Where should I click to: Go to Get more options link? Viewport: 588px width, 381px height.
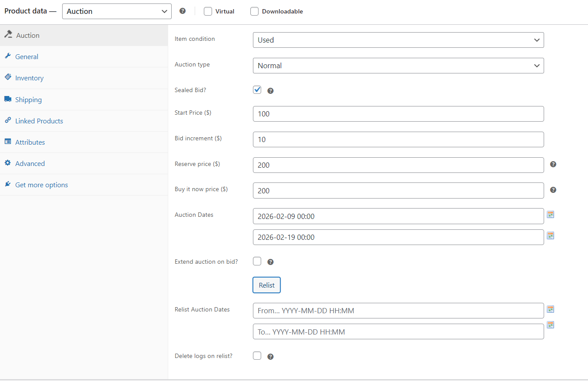click(x=41, y=185)
